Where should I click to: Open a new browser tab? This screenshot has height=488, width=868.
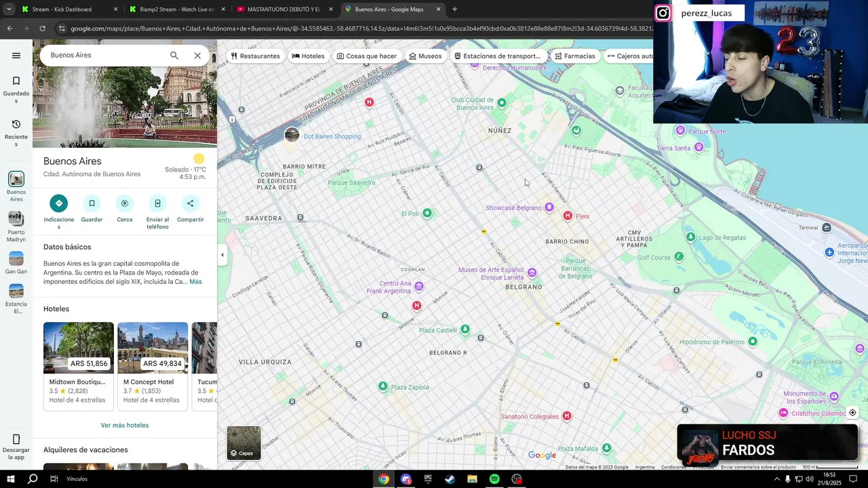[x=454, y=9]
